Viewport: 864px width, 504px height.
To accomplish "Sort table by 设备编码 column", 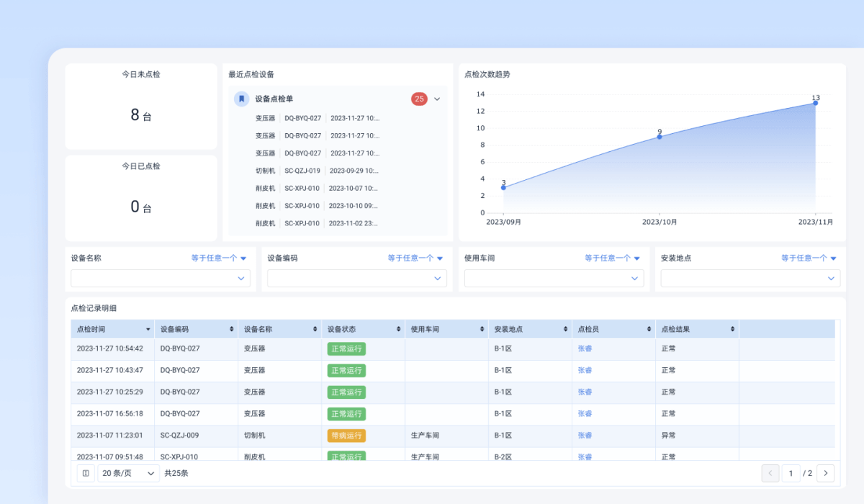I will coord(232,329).
